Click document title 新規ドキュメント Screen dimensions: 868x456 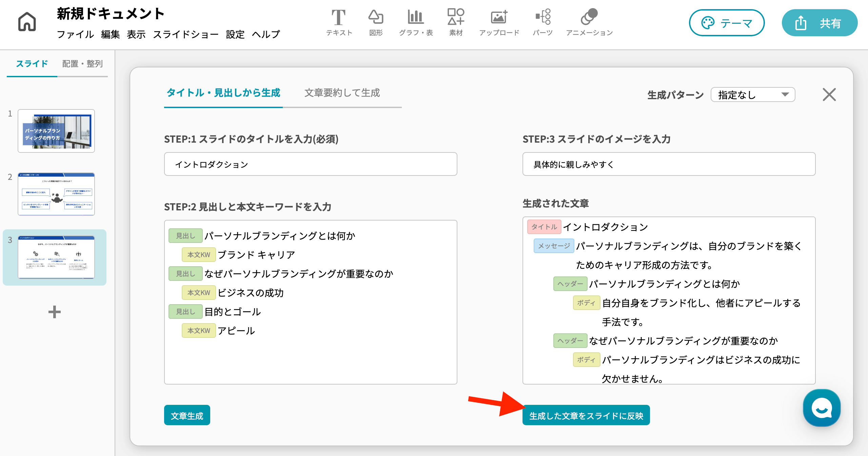(111, 14)
